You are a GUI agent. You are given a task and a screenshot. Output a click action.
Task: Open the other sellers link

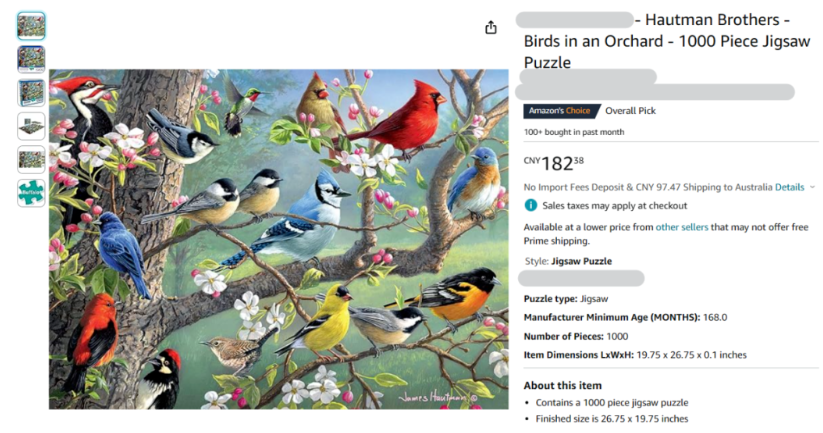[681, 227]
